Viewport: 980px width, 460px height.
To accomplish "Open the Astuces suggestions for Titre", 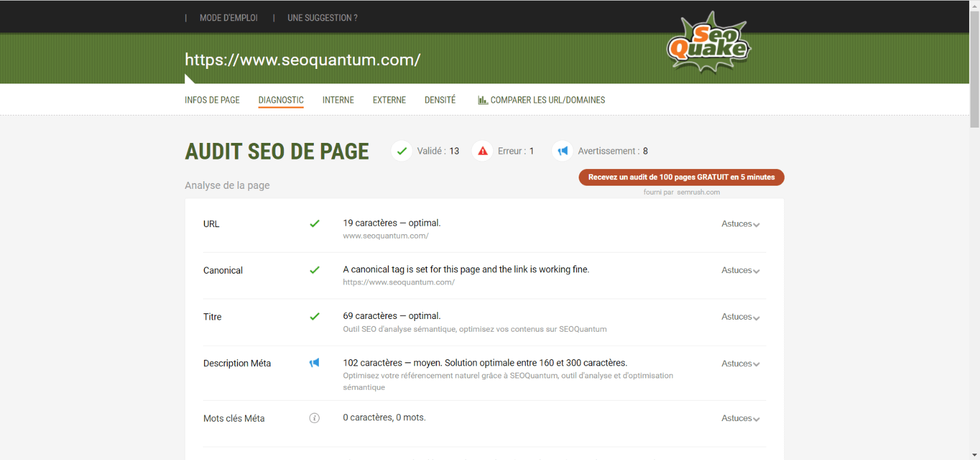I will [739, 316].
